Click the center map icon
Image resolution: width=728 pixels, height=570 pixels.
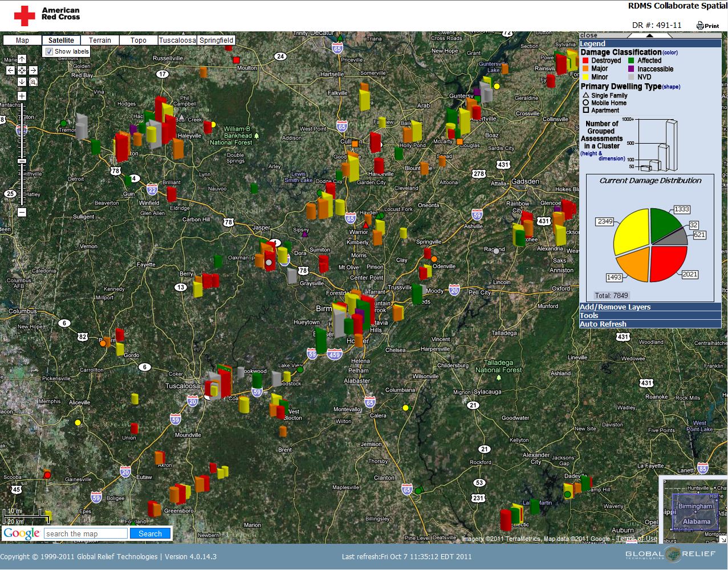[x=22, y=71]
